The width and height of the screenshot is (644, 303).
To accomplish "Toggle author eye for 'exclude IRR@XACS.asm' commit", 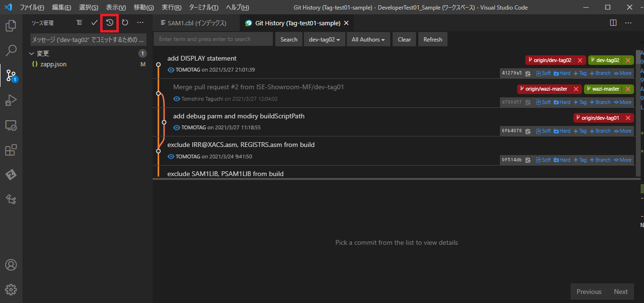I will (x=171, y=157).
